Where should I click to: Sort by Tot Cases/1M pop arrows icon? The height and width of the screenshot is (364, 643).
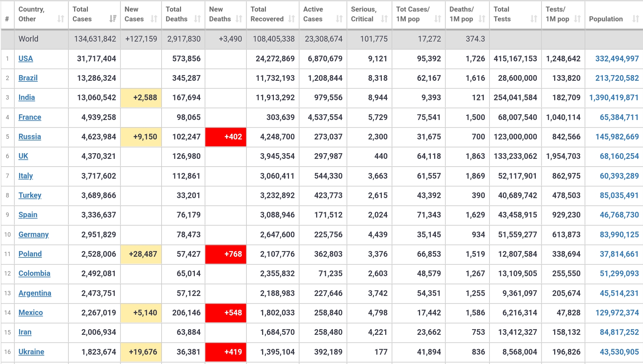[437, 19]
